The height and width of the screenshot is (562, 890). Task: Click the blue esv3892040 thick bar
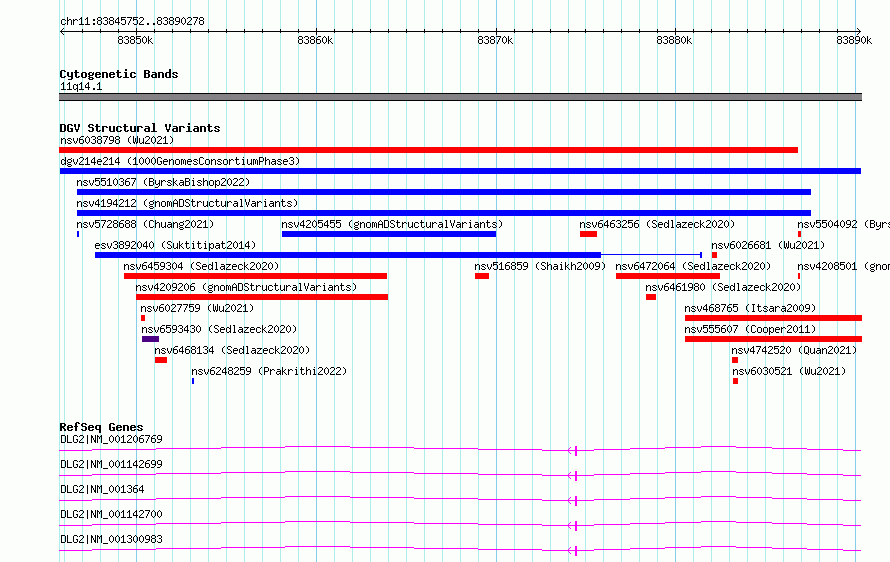(347, 255)
